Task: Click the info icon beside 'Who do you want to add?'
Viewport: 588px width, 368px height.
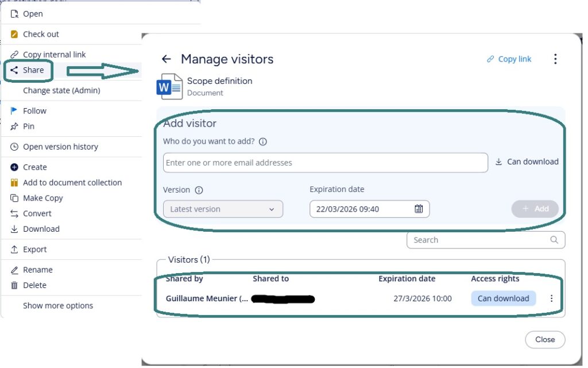Action: (263, 141)
